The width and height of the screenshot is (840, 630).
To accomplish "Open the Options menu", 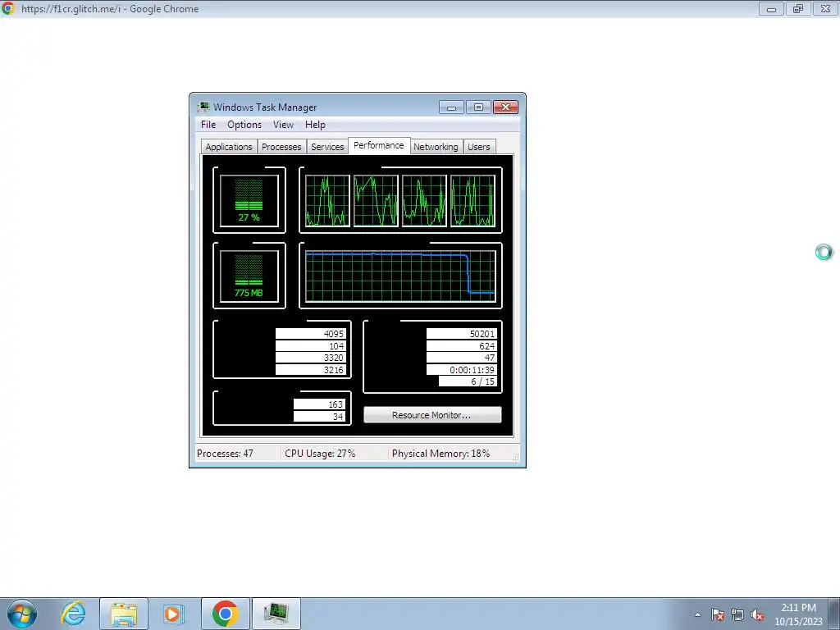I will tap(244, 125).
